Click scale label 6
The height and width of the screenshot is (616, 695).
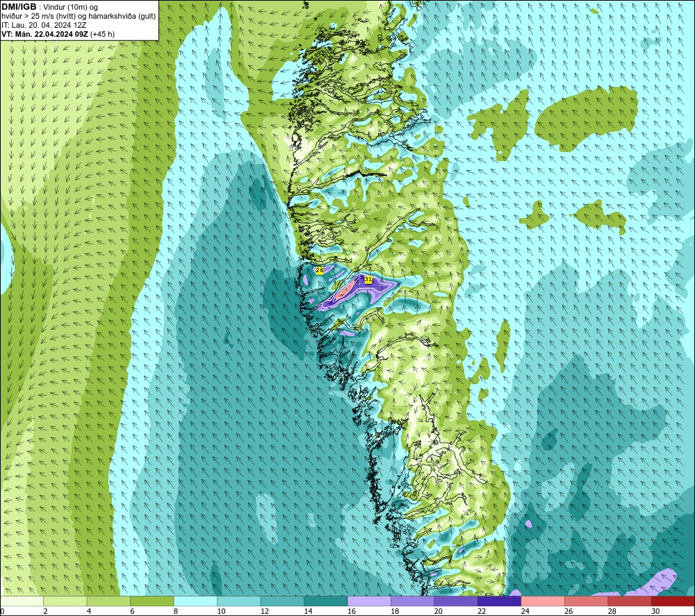coord(133,611)
